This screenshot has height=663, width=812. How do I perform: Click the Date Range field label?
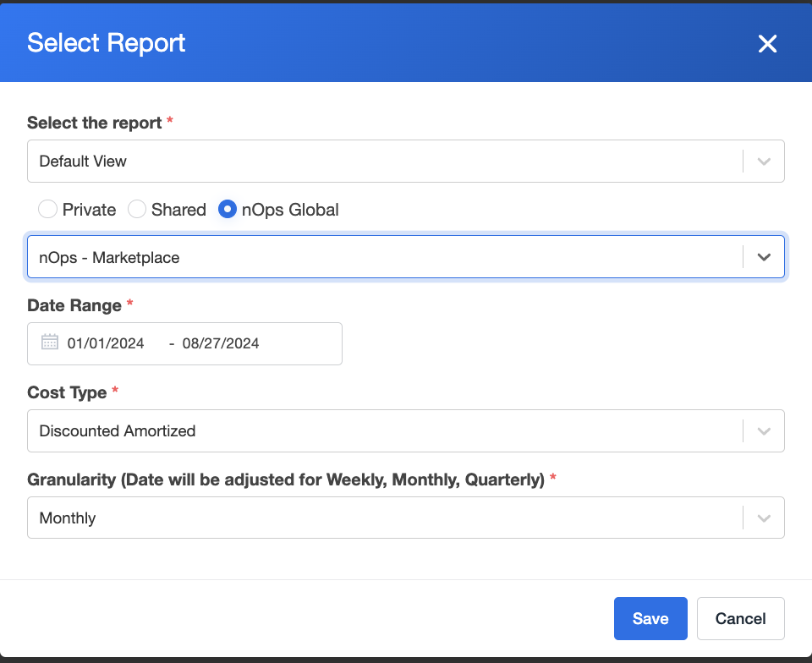click(74, 305)
